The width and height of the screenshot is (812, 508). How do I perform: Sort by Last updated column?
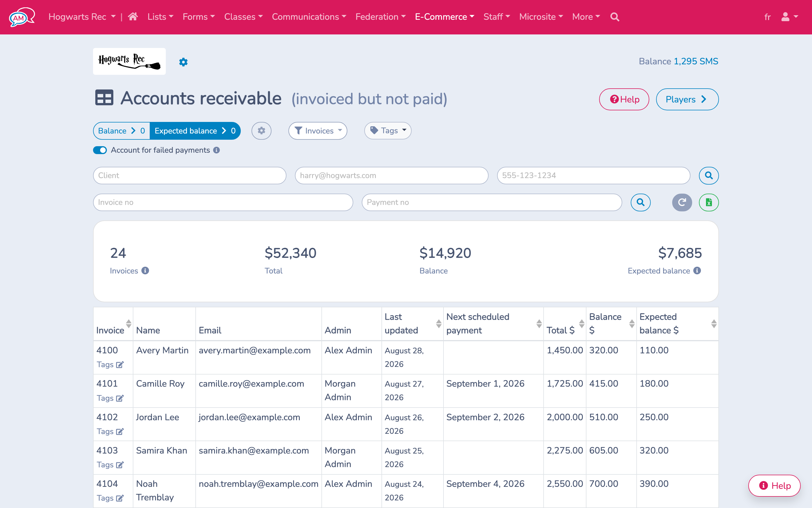pyautogui.click(x=438, y=323)
